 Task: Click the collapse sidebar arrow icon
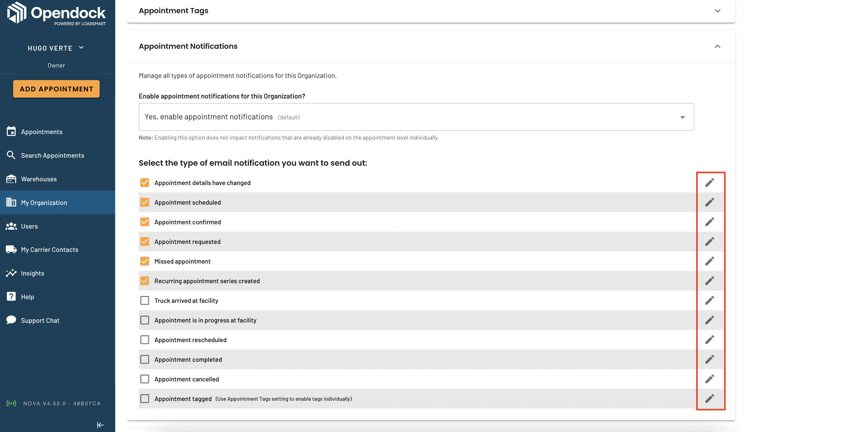click(101, 425)
